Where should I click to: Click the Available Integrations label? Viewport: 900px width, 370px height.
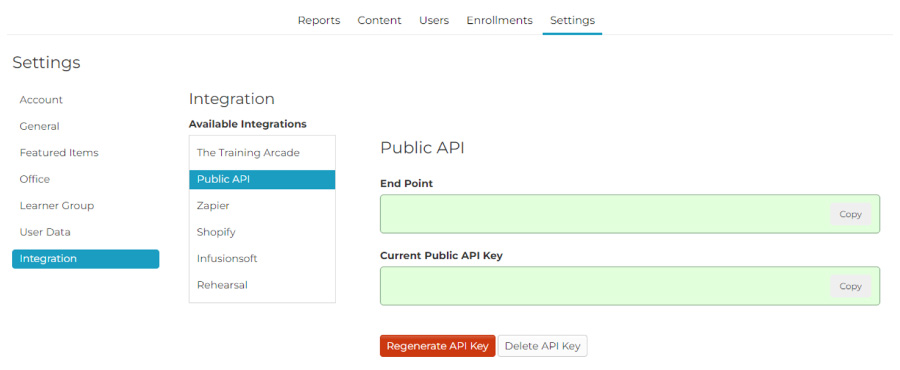click(247, 124)
